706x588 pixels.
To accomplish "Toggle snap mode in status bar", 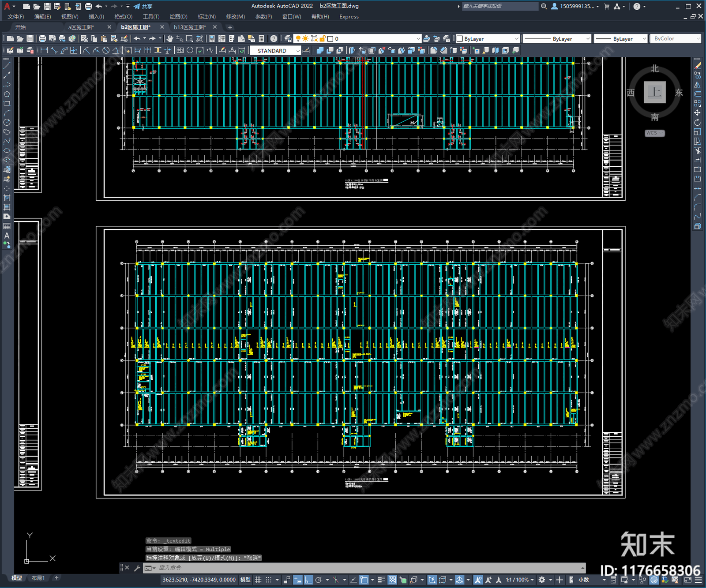I will (x=269, y=580).
